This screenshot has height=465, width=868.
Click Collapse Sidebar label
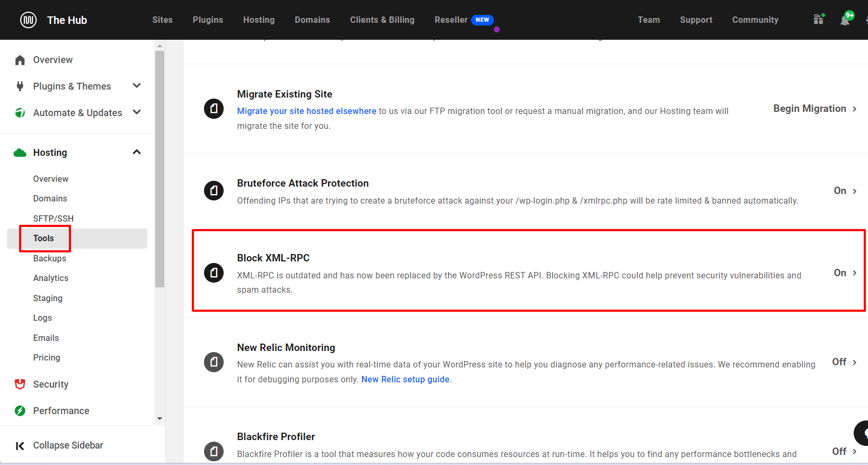68,445
